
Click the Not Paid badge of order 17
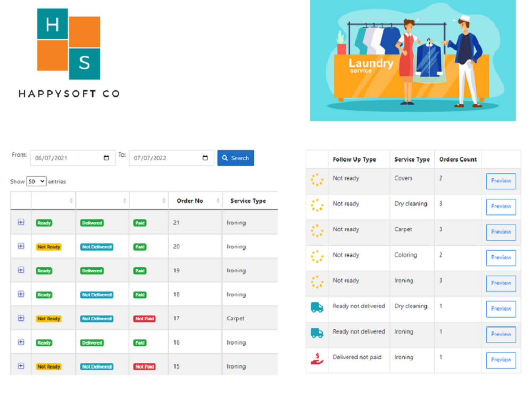[x=144, y=319]
